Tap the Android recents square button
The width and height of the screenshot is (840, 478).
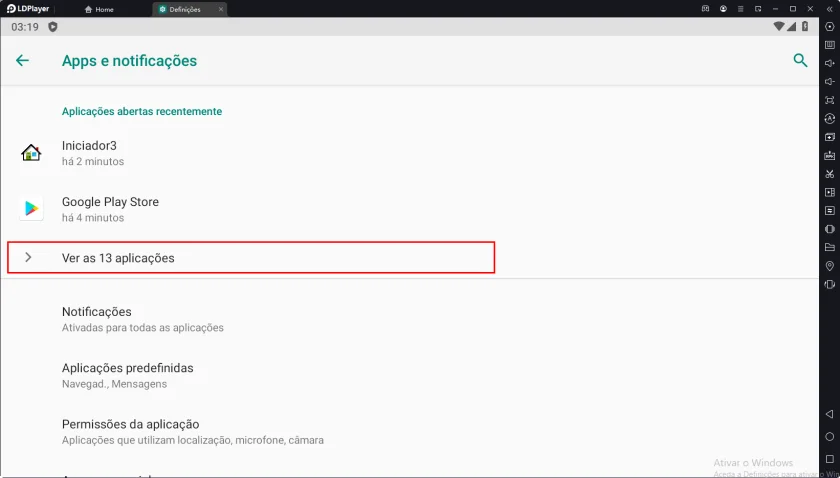(830, 459)
